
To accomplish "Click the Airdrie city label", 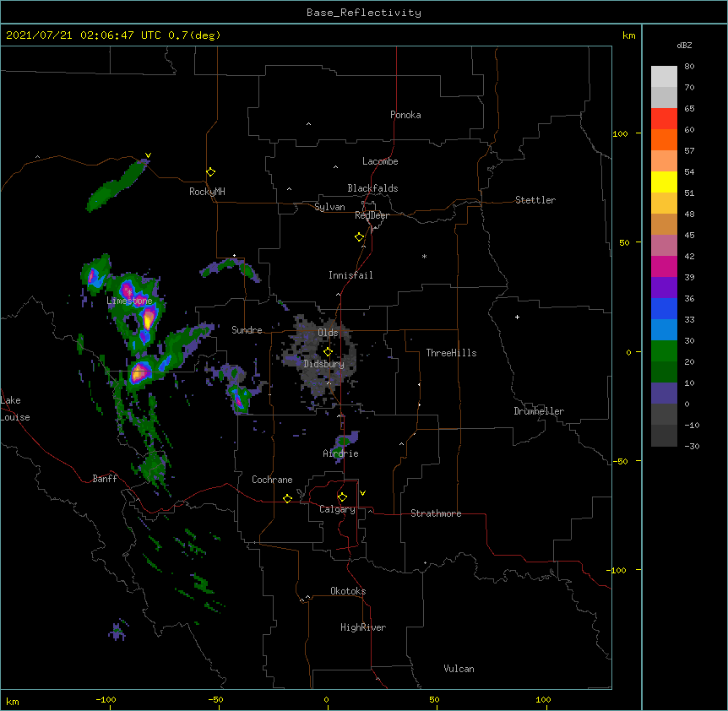I will (x=341, y=453).
